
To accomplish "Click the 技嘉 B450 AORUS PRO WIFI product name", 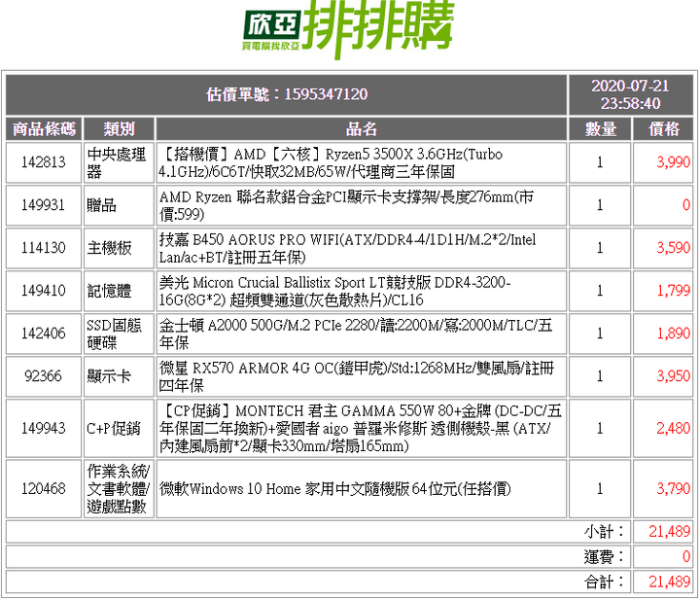I will (x=347, y=248).
